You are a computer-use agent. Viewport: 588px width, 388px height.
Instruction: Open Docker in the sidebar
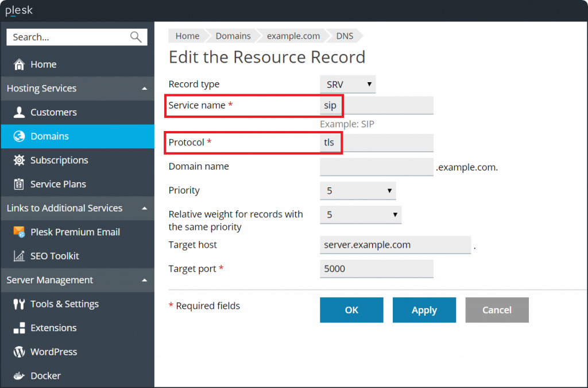click(x=78, y=375)
